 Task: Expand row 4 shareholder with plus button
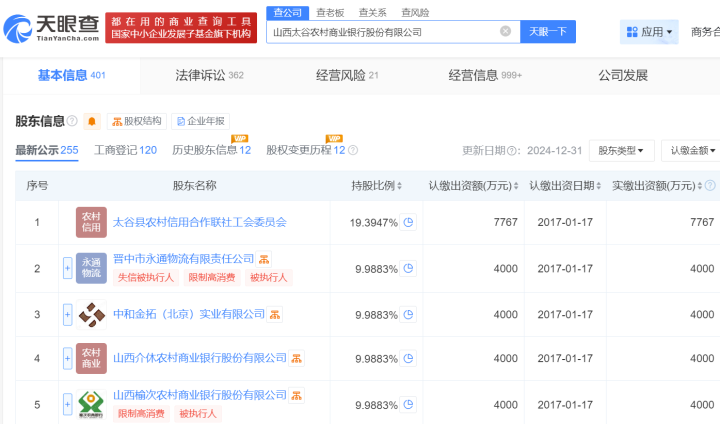pyautogui.click(x=68, y=358)
